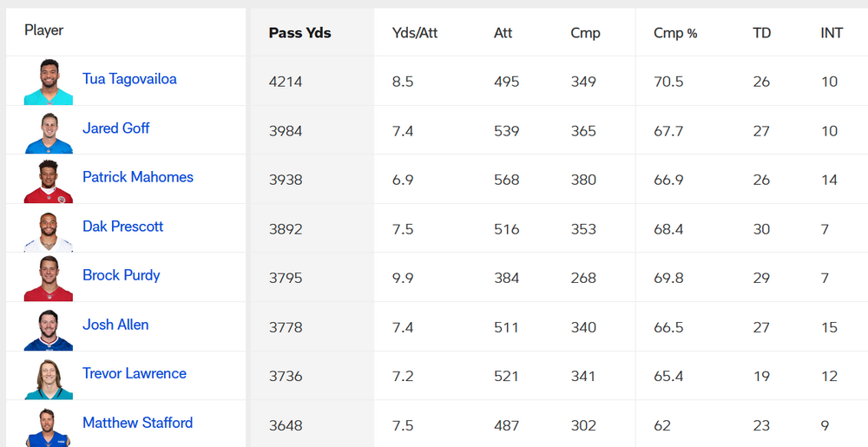Viewport: 868px width, 447px height.
Task: Select Patrick Mahomes' headshot photo
Action: coord(48,180)
